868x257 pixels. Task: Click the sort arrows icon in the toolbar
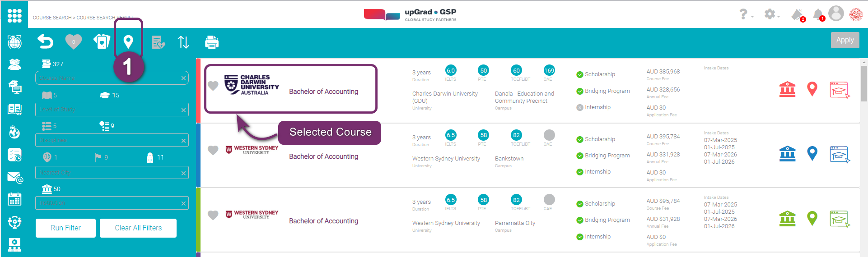[x=183, y=42]
